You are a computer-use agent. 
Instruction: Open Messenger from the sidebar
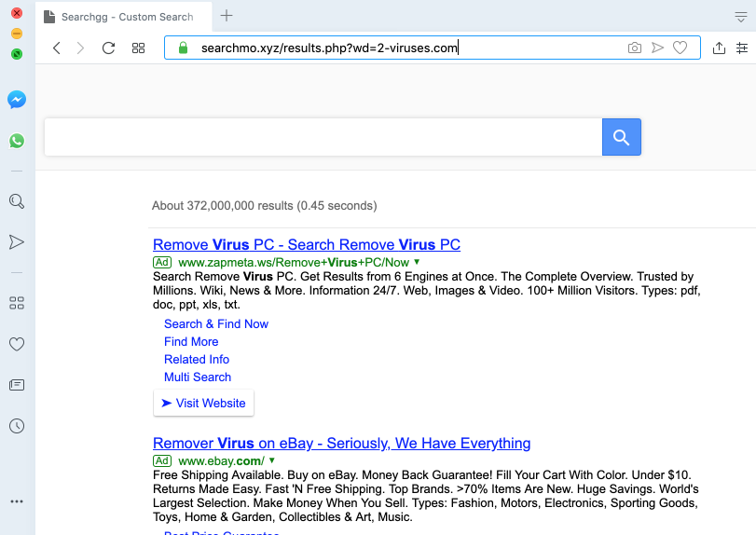[17, 100]
